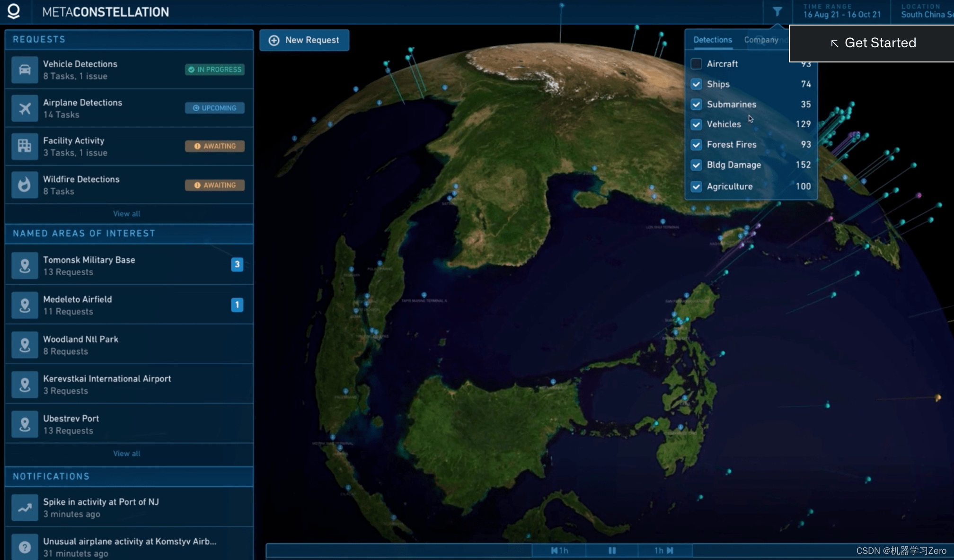
Task: Pause the timeline playback
Action: pyautogui.click(x=612, y=551)
